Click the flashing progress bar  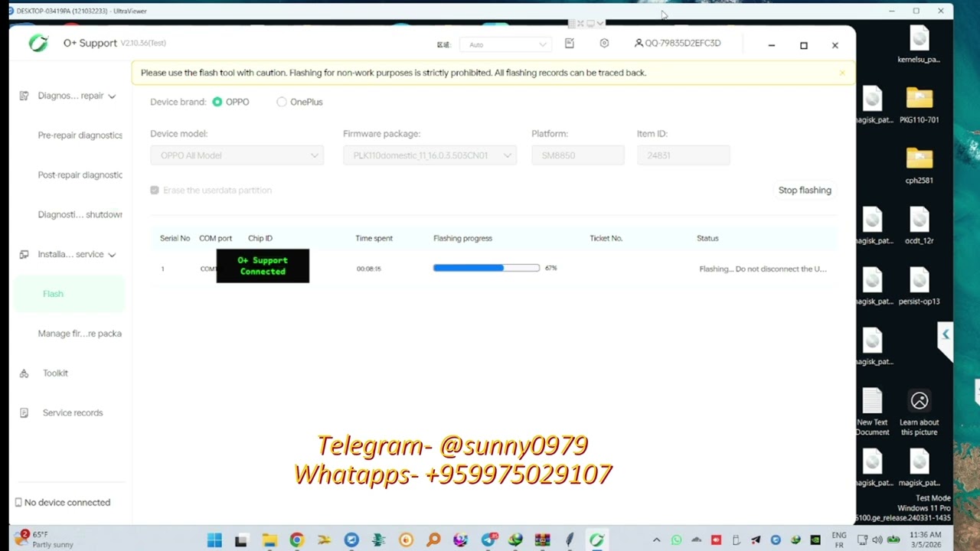click(486, 268)
